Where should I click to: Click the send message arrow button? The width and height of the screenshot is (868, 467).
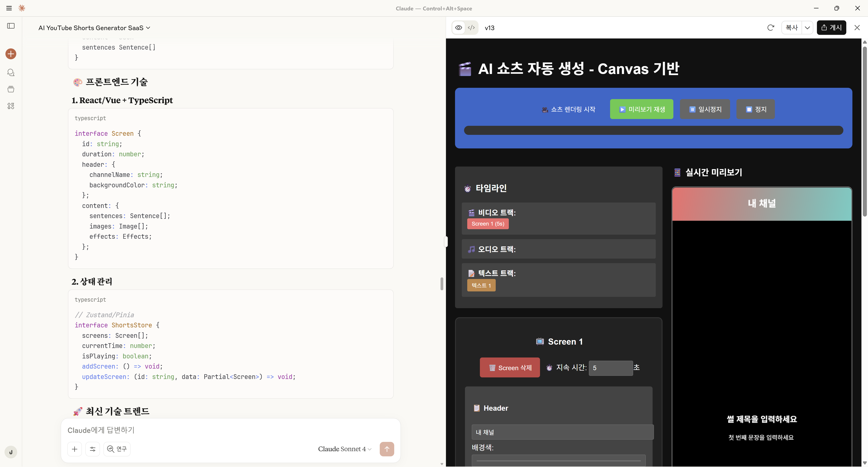387,449
